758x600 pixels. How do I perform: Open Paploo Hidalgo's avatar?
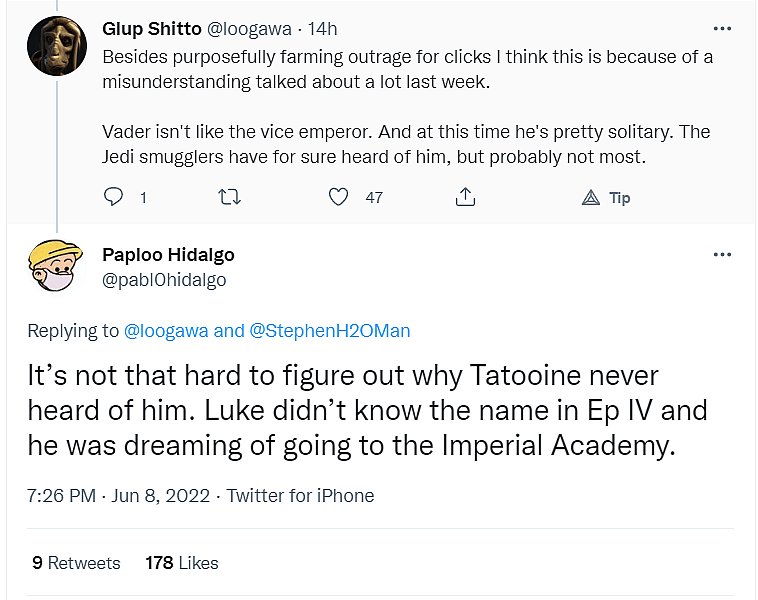tap(55, 266)
